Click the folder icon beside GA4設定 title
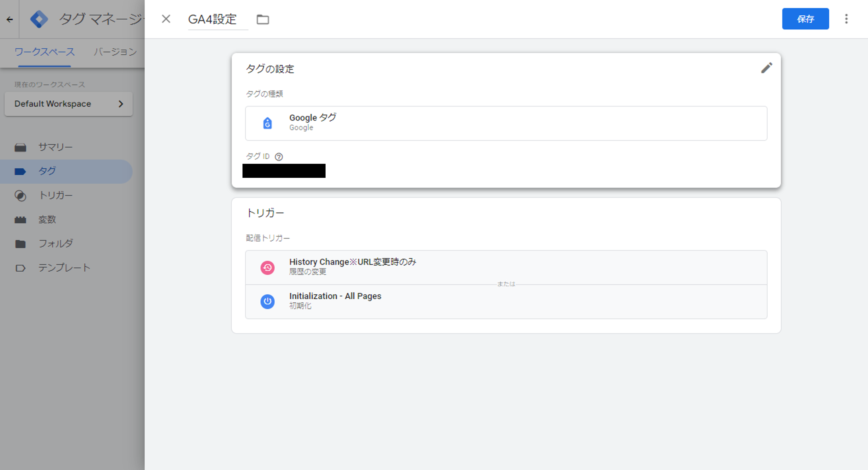The image size is (868, 470). [263, 19]
